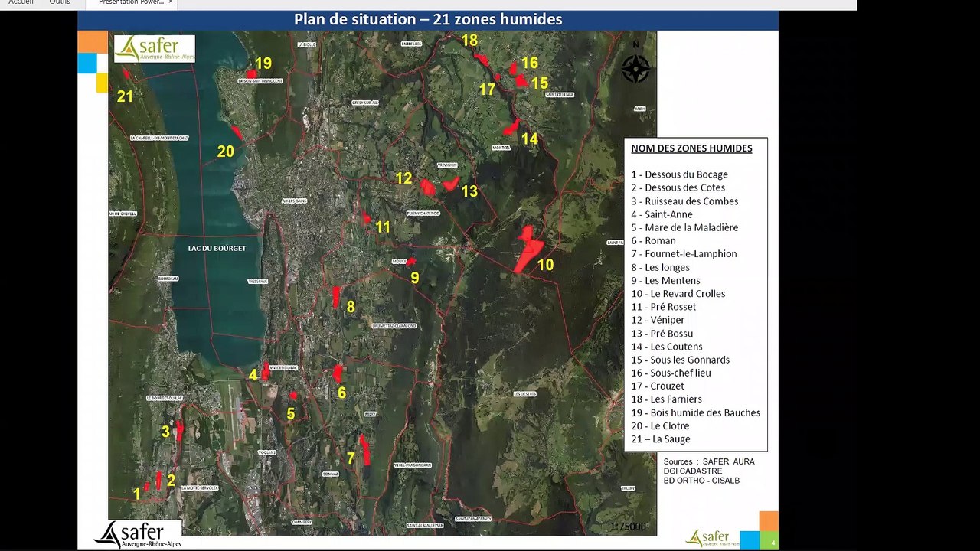
Task: Click yellow zone number 6 on the map
Action: [x=341, y=393]
